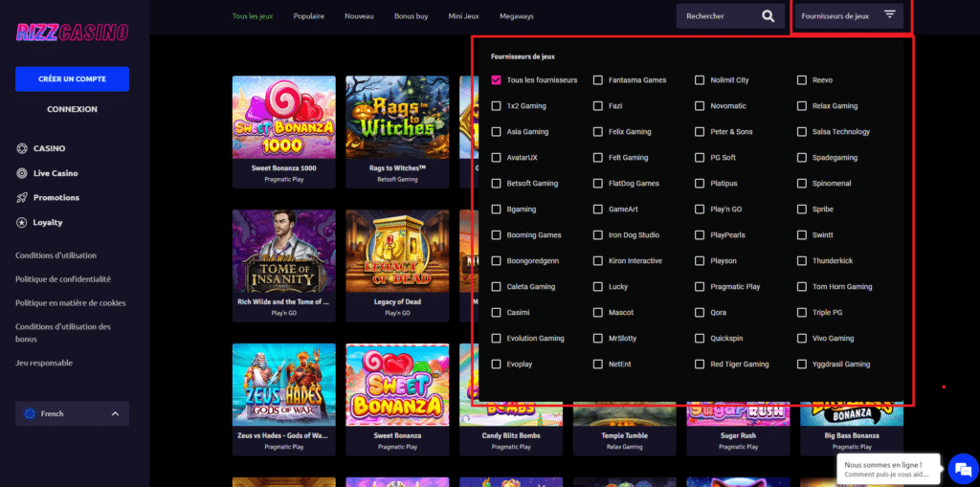Open the Populaire tab
This screenshot has height=487, width=980.
coord(309,16)
